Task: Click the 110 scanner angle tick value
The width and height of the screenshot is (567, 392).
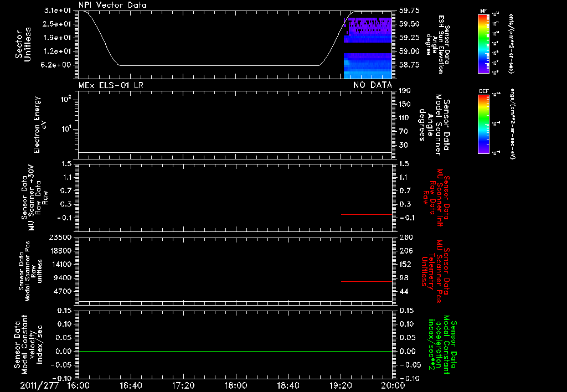Action: click(405, 118)
